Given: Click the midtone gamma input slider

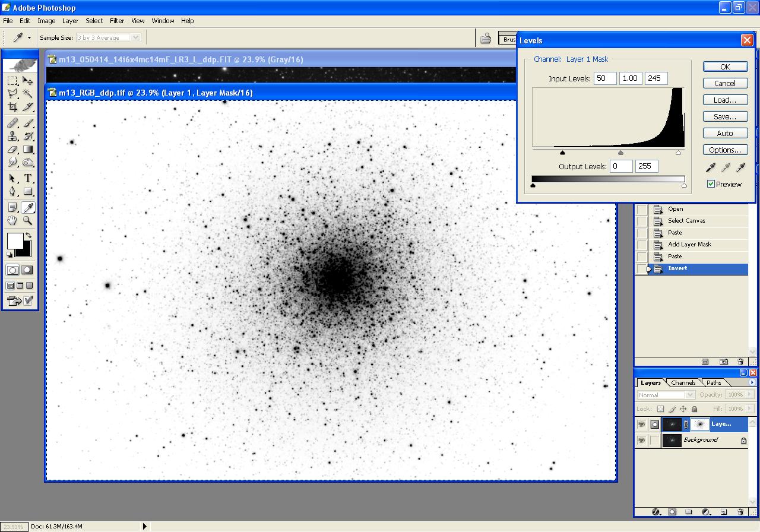Looking at the screenshot, I should click(x=620, y=153).
